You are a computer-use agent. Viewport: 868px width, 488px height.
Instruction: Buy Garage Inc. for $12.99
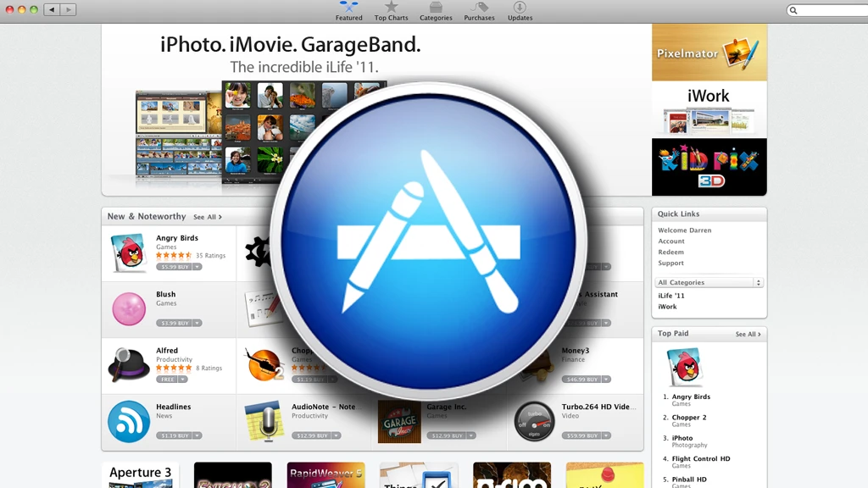446,436
